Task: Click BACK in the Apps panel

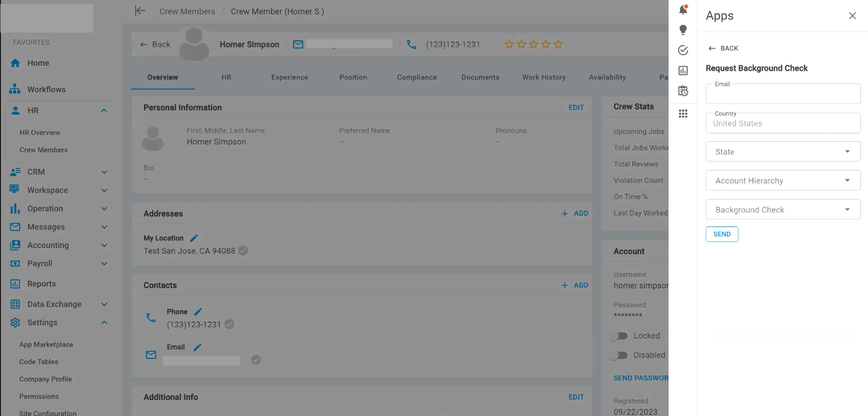Action: [x=723, y=48]
